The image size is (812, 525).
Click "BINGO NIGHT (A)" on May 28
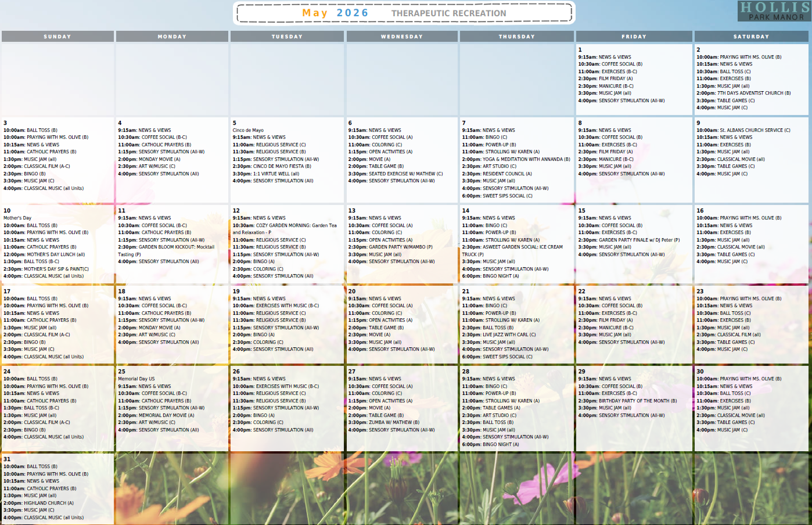[x=501, y=444]
